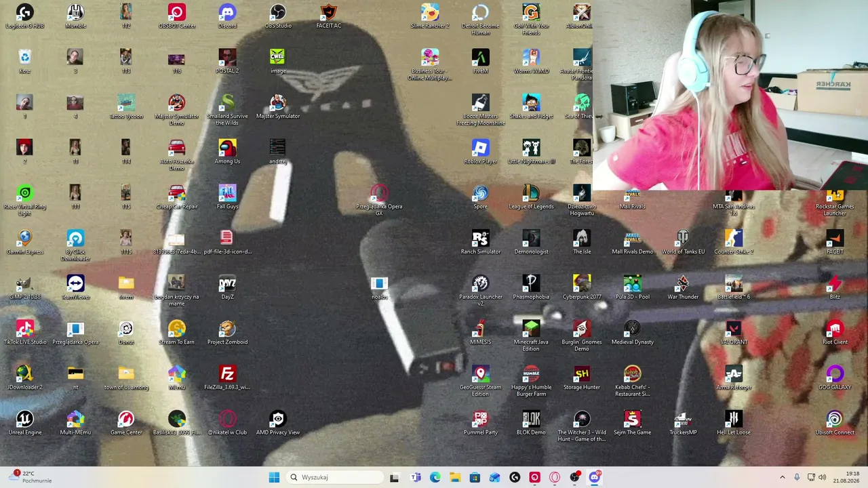
Task: Launch Riot Client shortcut
Action: [x=835, y=333]
